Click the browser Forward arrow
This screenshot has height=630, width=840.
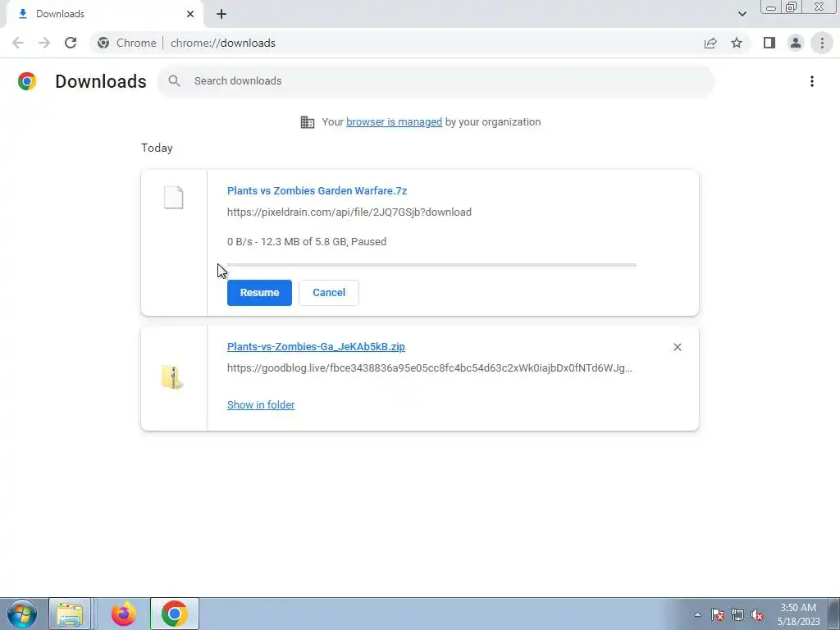pyautogui.click(x=44, y=43)
